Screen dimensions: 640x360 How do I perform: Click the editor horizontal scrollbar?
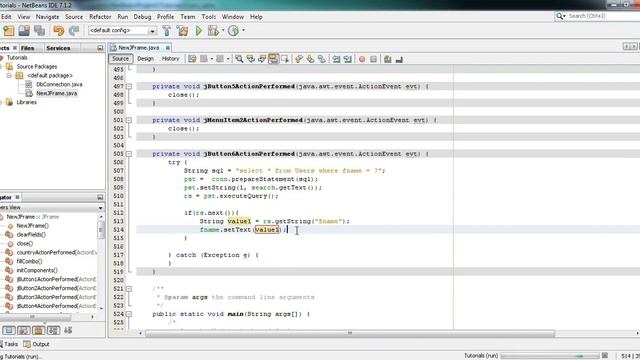pyautogui.click(x=350, y=333)
